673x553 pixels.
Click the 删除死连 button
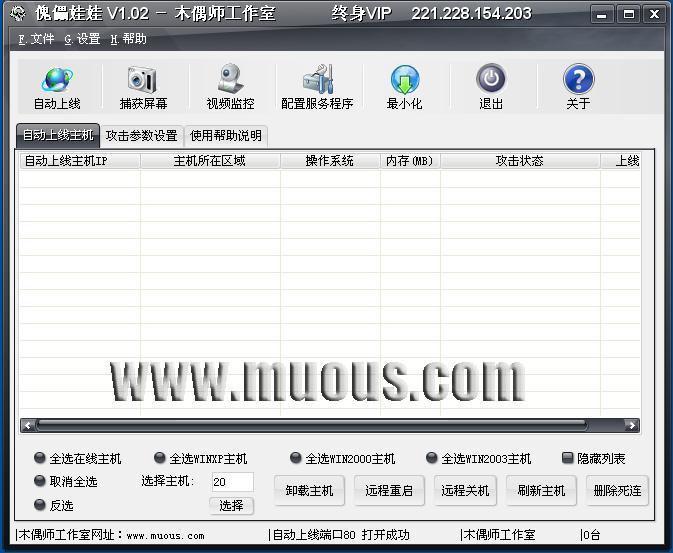tap(617, 490)
